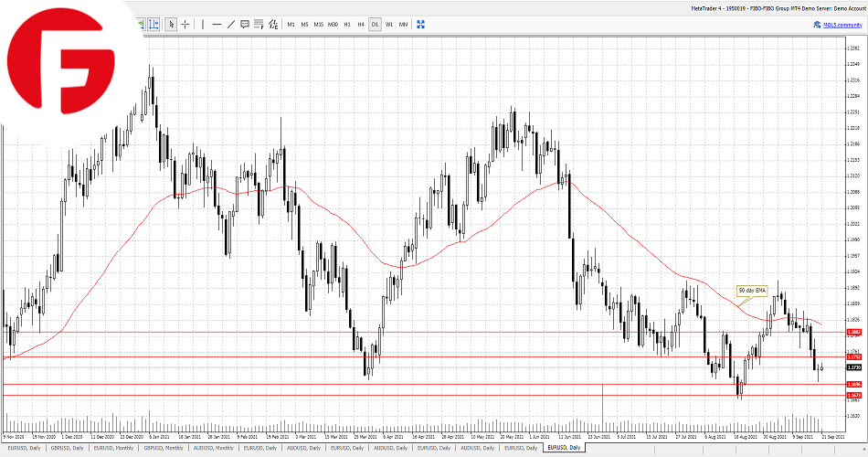This screenshot has height=457, width=868.
Task: Choose the horizontal line drawing tool
Action: pyautogui.click(x=217, y=24)
